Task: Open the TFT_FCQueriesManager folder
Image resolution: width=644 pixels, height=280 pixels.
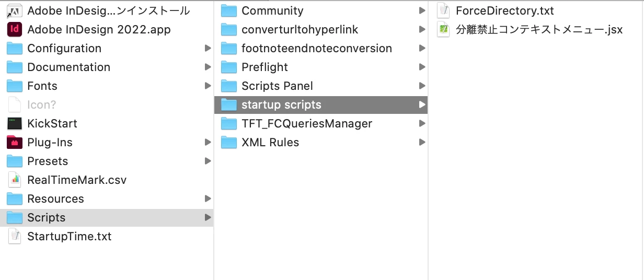Action: coord(306,123)
